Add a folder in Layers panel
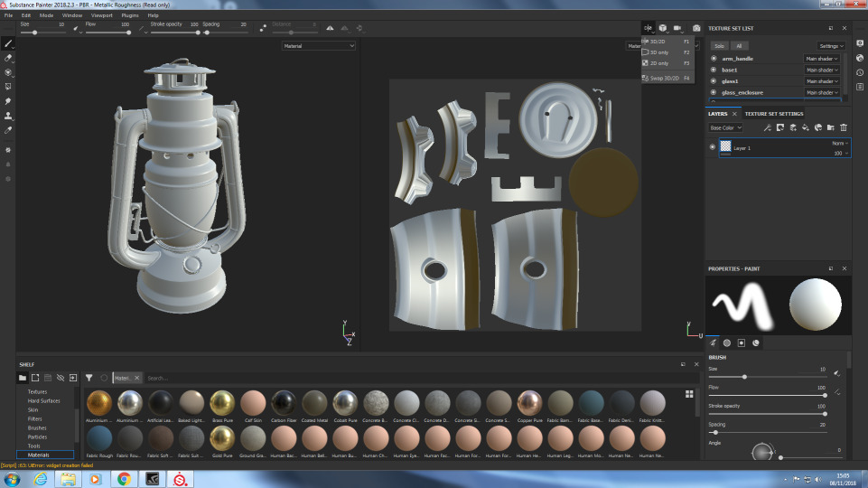The image size is (868, 488). [831, 127]
